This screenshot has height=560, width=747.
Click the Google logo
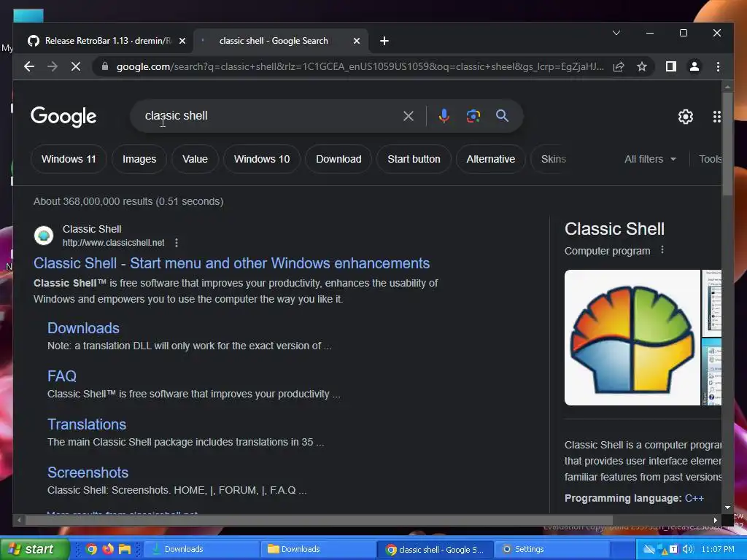coord(63,116)
